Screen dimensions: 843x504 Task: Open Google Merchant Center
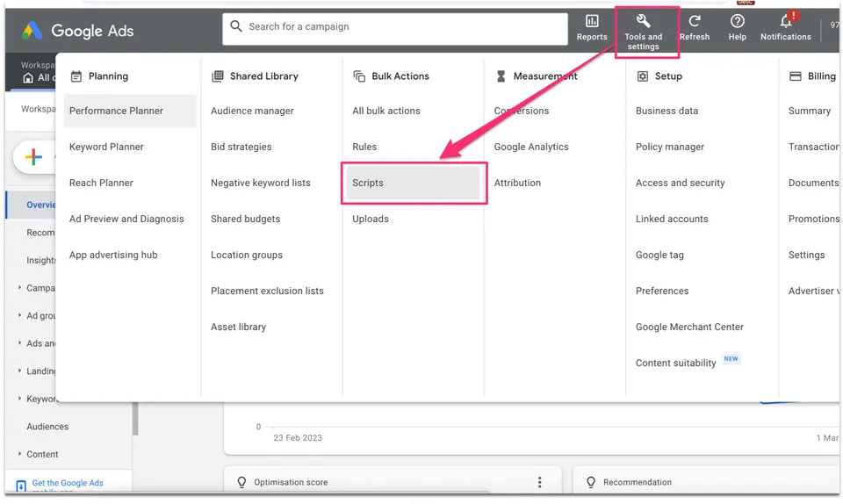pyautogui.click(x=689, y=327)
